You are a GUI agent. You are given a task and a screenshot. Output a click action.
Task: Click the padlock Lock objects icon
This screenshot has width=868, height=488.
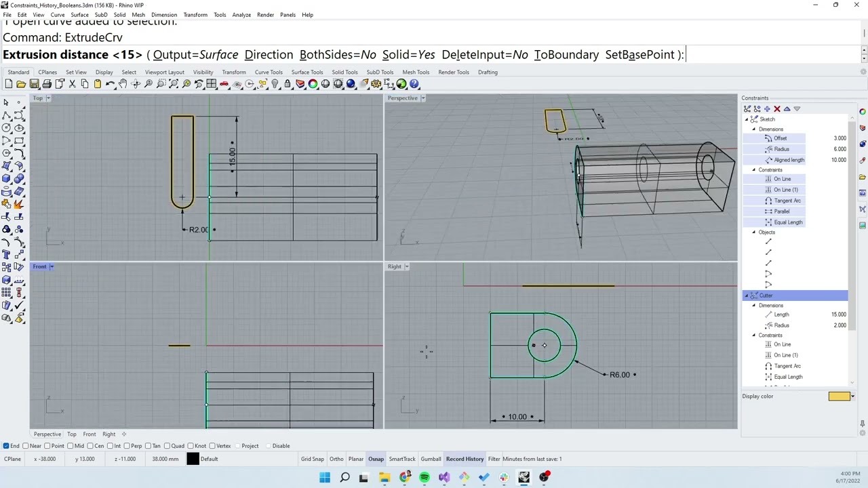click(x=288, y=84)
